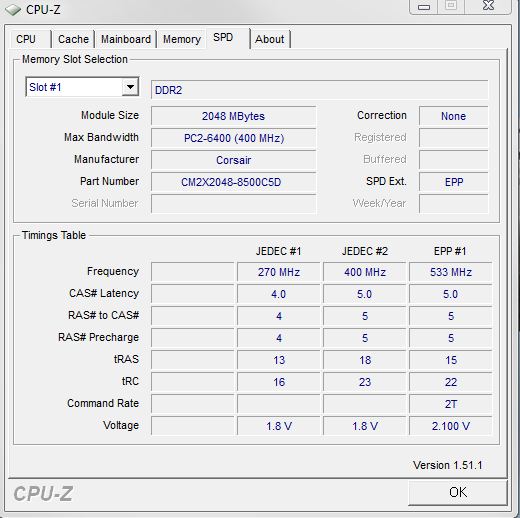Click the Manufacturer Corsair field
Image resolution: width=520 pixels, height=518 pixels.
pyautogui.click(x=233, y=160)
